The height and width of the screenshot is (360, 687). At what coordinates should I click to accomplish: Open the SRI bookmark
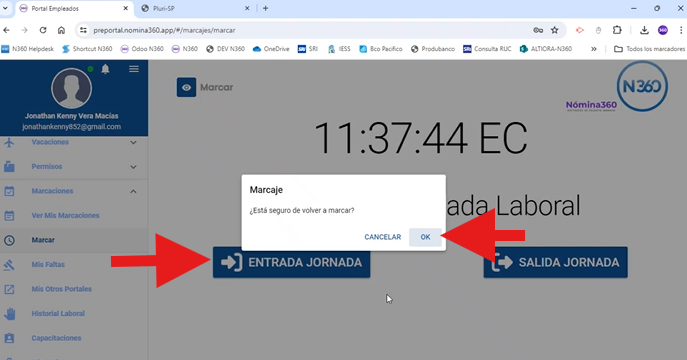pos(308,49)
